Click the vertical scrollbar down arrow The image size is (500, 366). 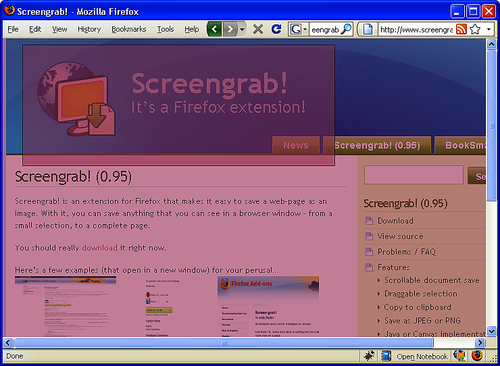click(x=491, y=331)
